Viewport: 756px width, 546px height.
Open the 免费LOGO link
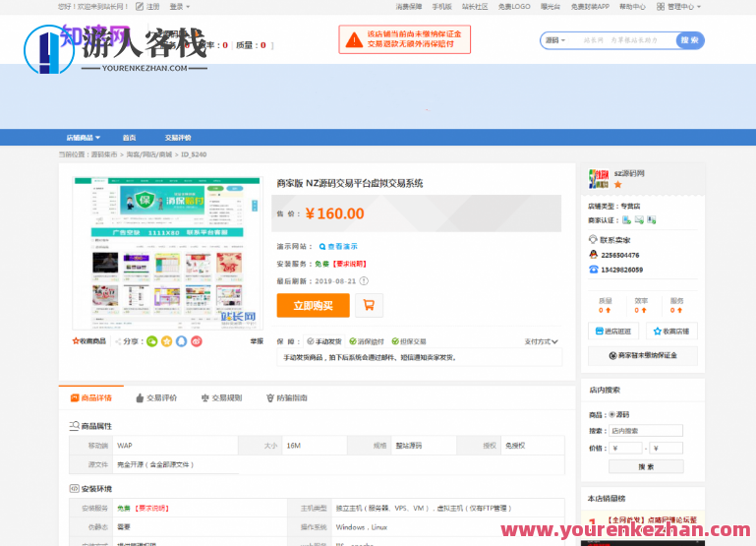(514, 6)
